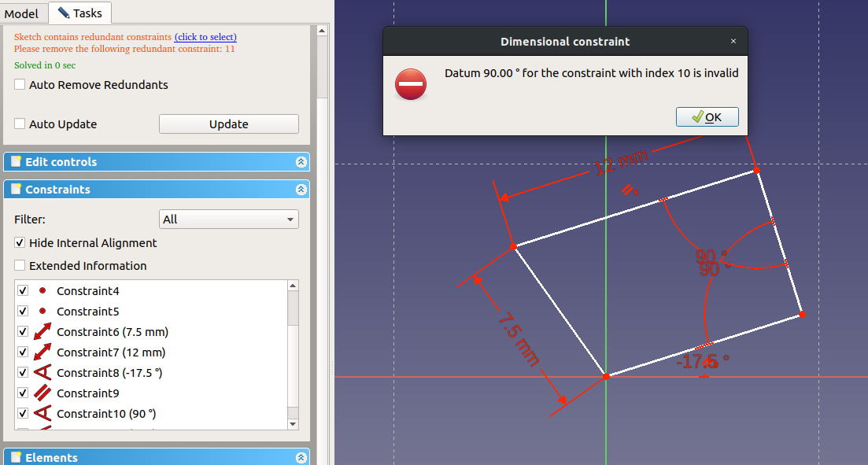Click the constraints list scrollbar down arrow

293,424
